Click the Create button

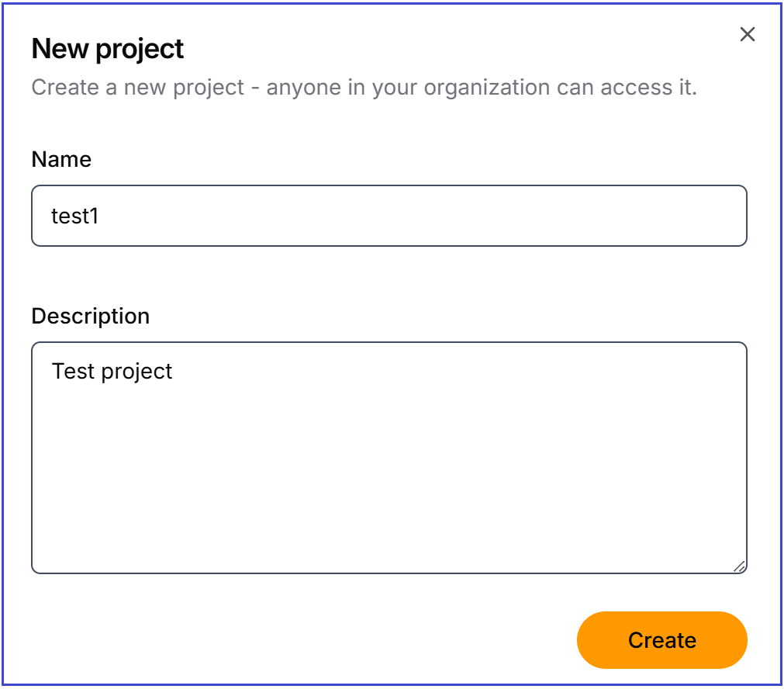(661, 640)
